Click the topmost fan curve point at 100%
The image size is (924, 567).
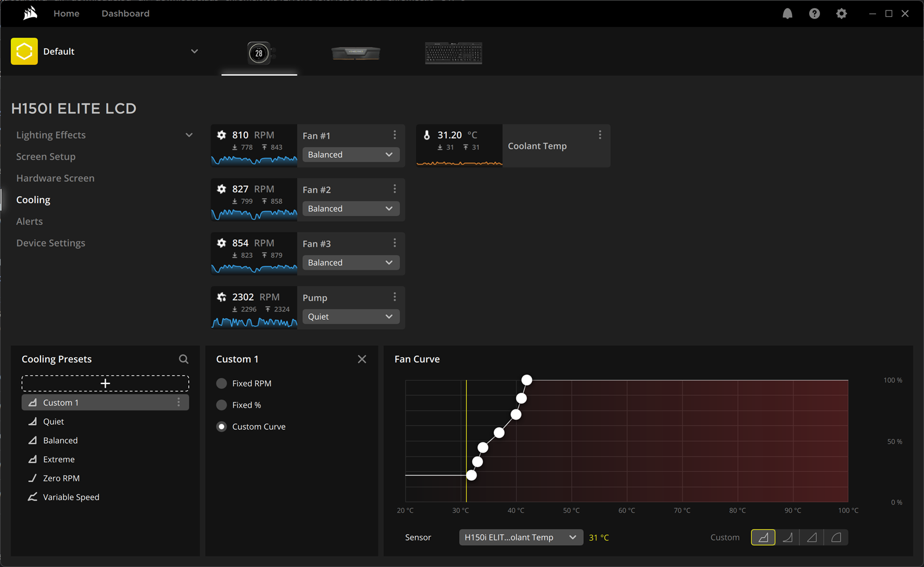pos(527,380)
